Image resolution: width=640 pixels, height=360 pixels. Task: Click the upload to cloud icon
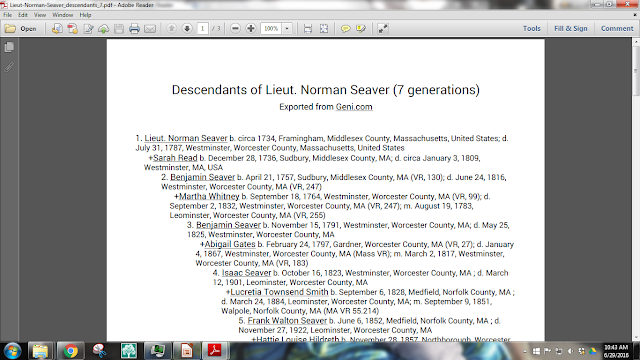(x=104, y=29)
